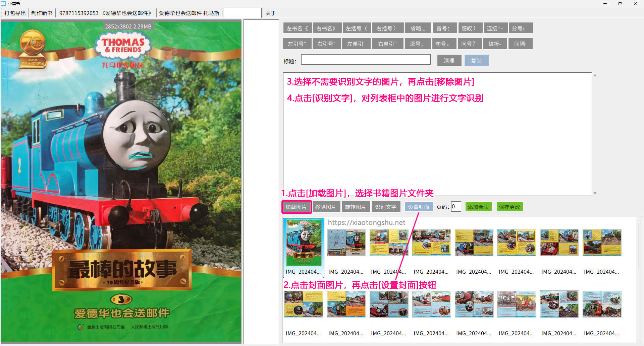Insert semicolon with 分号; button
The image size is (644, 346).
click(x=521, y=28)
